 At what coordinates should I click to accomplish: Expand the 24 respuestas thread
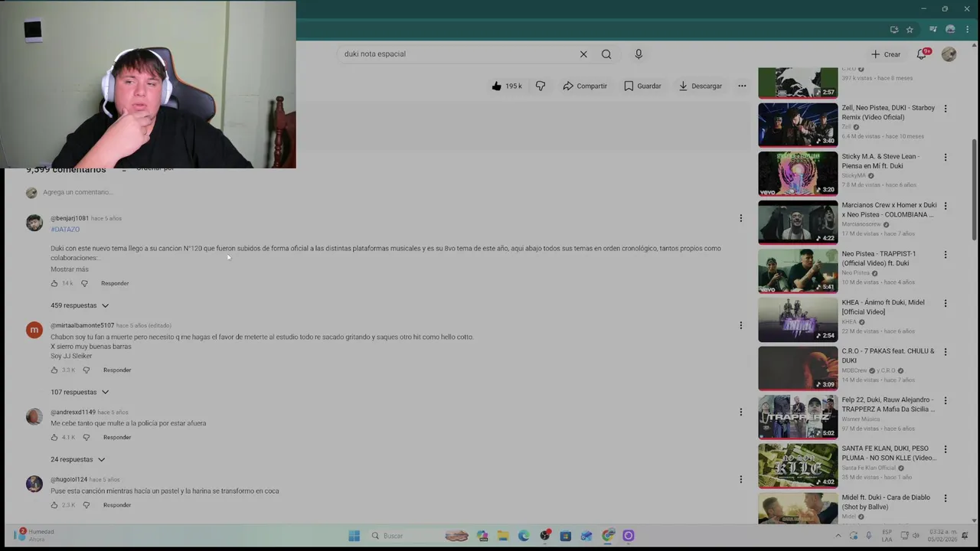77,459
